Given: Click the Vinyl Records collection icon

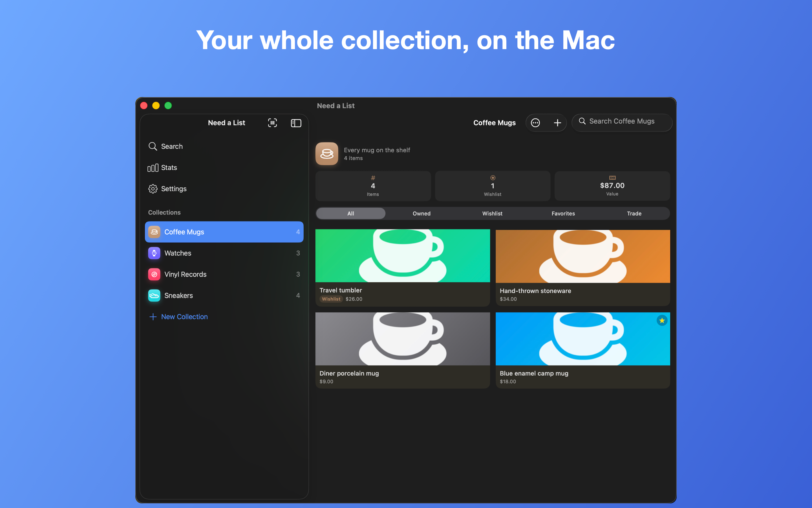Looking at the screenshot, I should [x=154, y=274].
